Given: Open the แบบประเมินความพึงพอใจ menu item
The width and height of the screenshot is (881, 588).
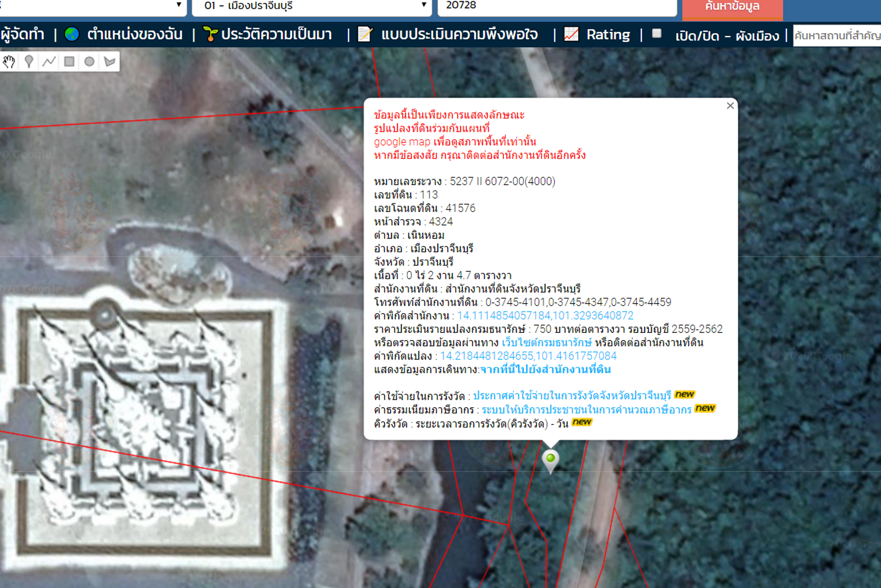Looking at the screenshot, I should (x=459, y=34).
